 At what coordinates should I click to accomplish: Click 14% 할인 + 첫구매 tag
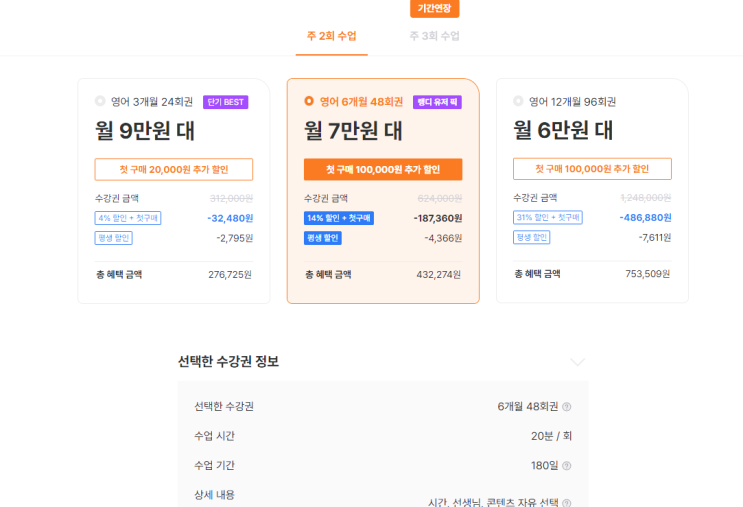tap(339, 218)
